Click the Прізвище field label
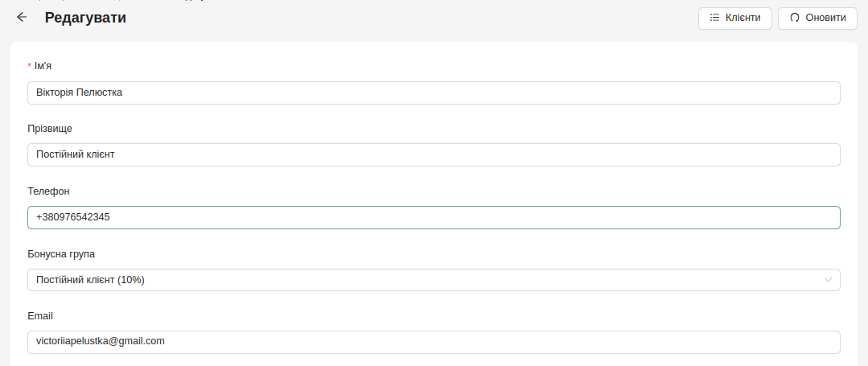Screen dimensions: 868x366 [50, 129]
